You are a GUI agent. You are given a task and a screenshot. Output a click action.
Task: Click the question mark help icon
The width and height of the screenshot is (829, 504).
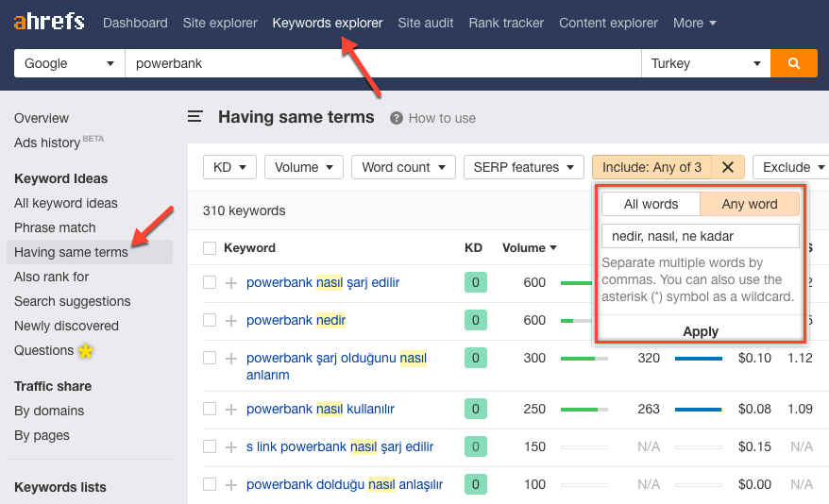pyautogui.click(x=397, y=118)
